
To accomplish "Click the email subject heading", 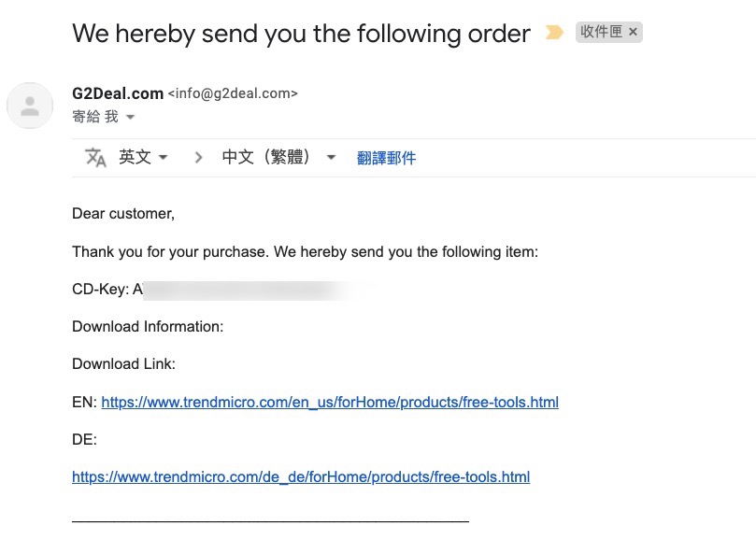I will [301, 34].
